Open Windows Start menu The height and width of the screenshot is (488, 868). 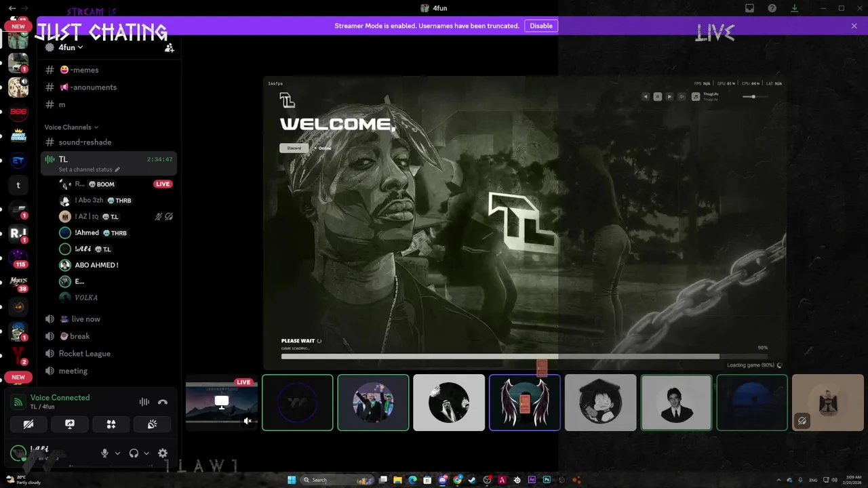[292, 480]
